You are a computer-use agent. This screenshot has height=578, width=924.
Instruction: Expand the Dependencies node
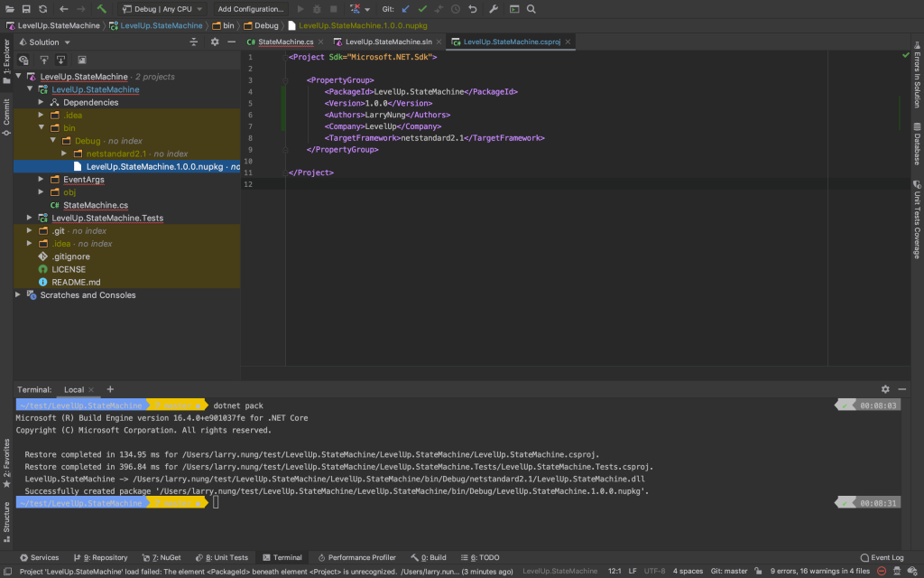coord(42,102)
